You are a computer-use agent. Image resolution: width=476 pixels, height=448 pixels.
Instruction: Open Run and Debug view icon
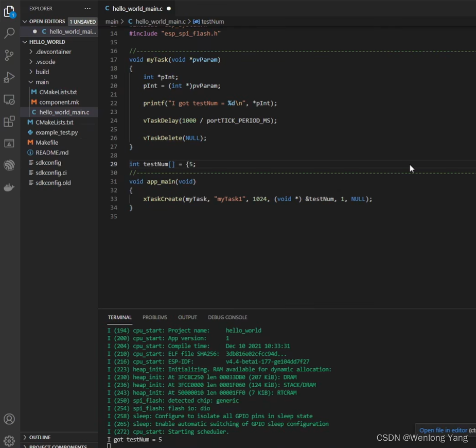tap(9, 77)
